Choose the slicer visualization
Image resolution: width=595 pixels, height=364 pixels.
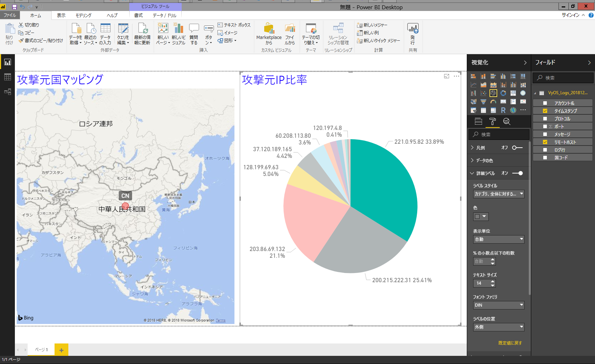473,110
